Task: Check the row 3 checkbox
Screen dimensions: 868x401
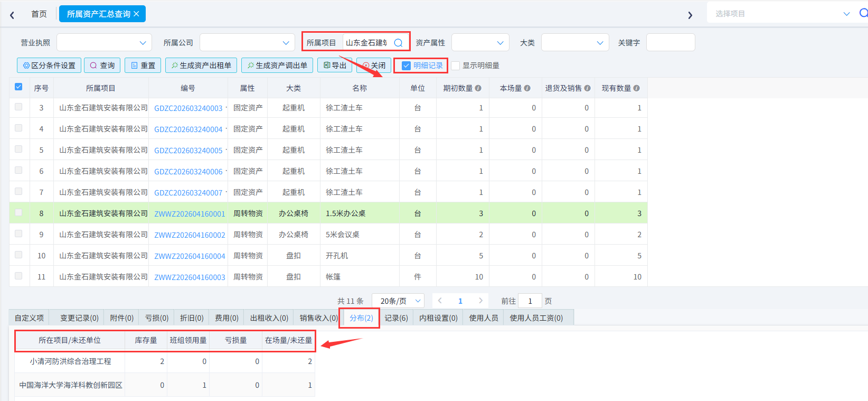Action: [18, 107]
